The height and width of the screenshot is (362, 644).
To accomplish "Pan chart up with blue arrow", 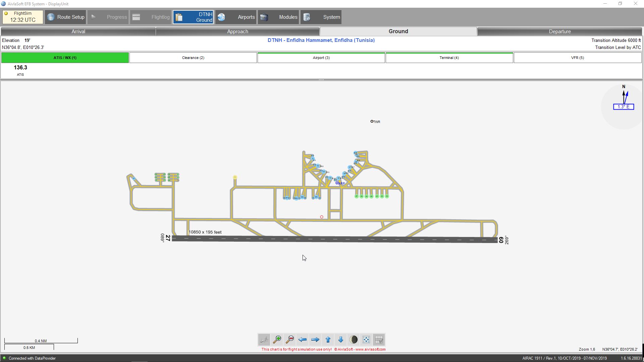I will click(x=328, y=340).
